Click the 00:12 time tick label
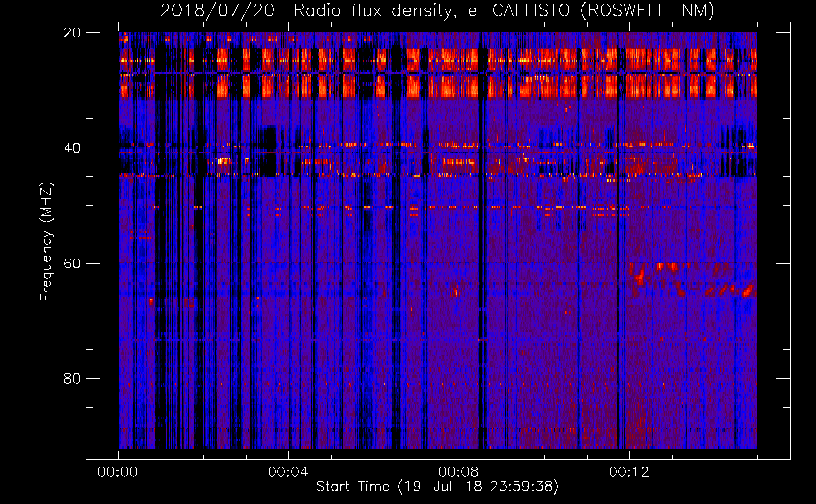Viewport: 816px width, 504px height. 629,472
